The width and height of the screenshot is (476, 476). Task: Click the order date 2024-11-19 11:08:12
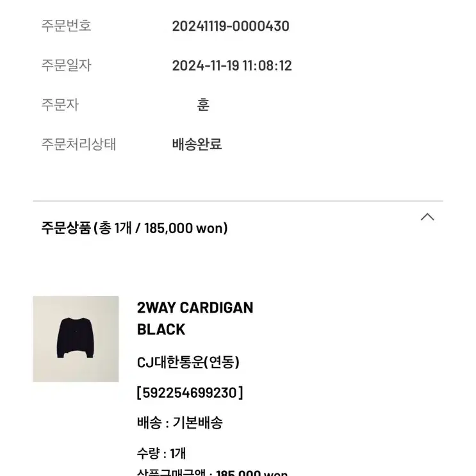[x=232, y=65]
